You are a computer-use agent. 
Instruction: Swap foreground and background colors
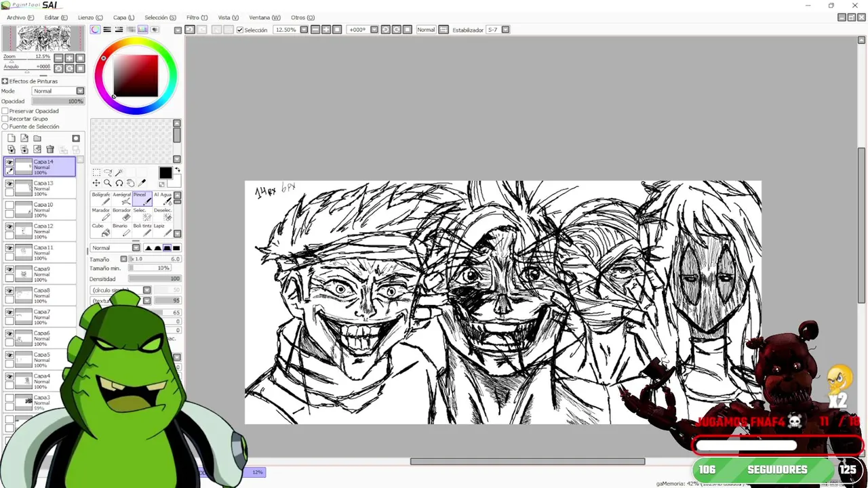click(x=178, y=170)
